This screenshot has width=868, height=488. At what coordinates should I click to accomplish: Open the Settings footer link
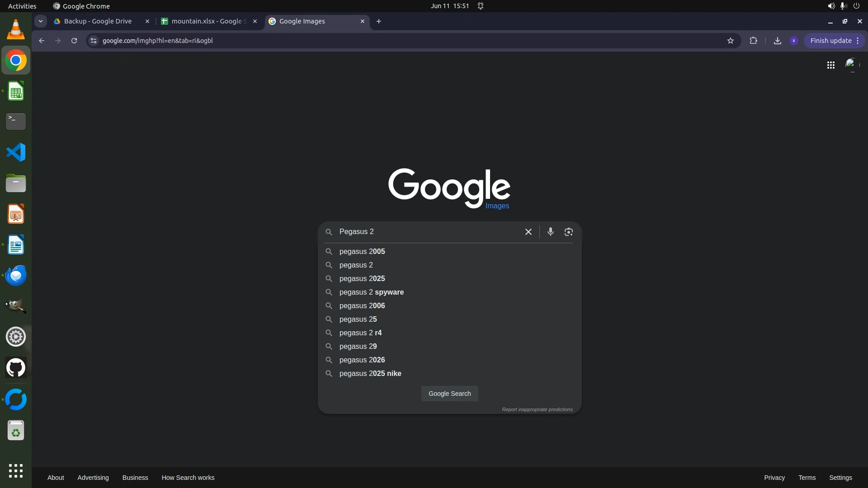[840, 478]
